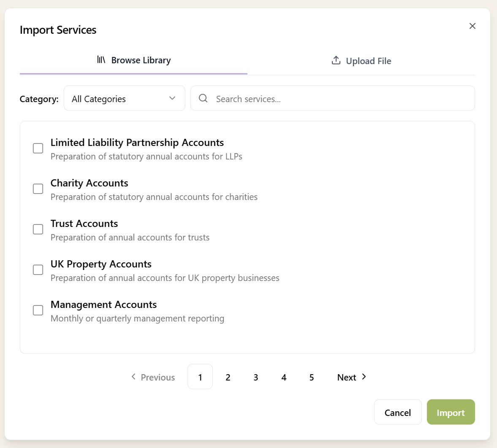Navigate to page 4
The image size is (497, 448).
pos(284,377)
